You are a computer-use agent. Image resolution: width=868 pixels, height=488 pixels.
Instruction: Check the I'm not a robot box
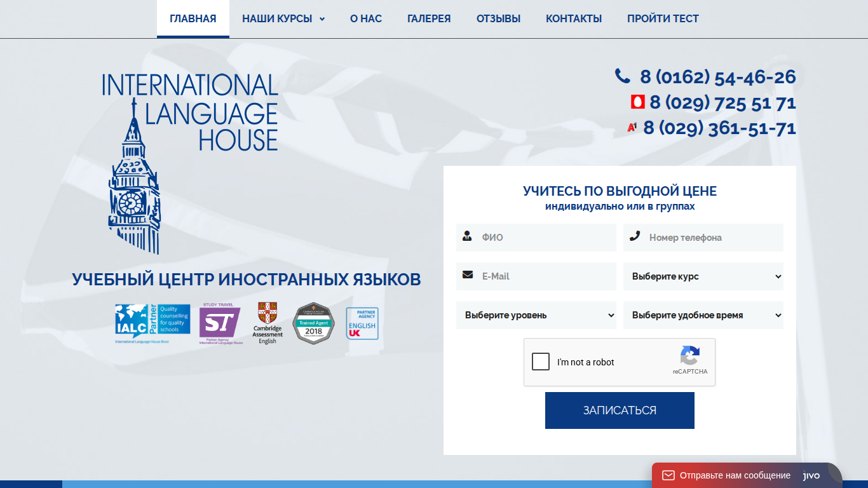(x=541, y=362)
